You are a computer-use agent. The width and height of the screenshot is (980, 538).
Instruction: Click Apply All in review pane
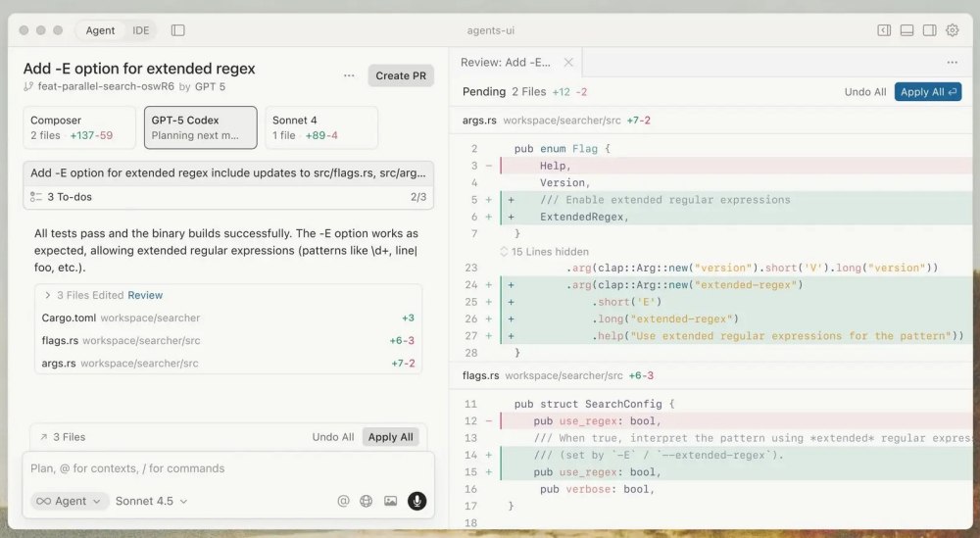click(927, 92)
